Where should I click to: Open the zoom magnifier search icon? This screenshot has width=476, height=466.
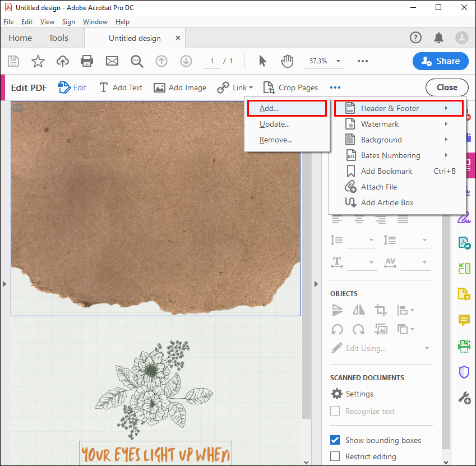(137, 61)
